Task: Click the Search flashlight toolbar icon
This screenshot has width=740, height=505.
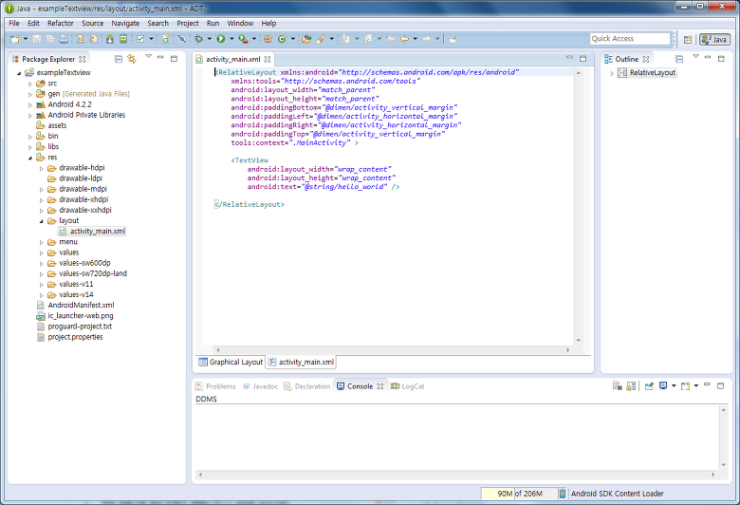Action: [321, 39]
